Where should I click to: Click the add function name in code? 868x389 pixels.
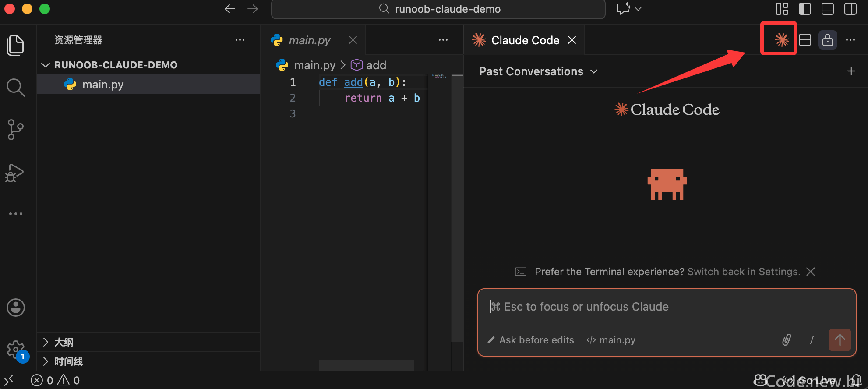click(x=353, y=82)
